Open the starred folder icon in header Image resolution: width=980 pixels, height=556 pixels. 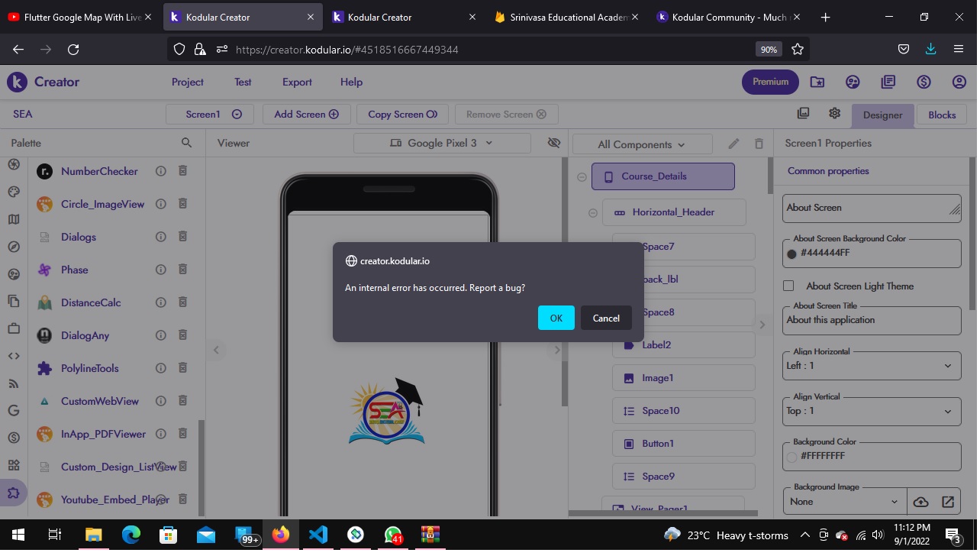point(817,82)
